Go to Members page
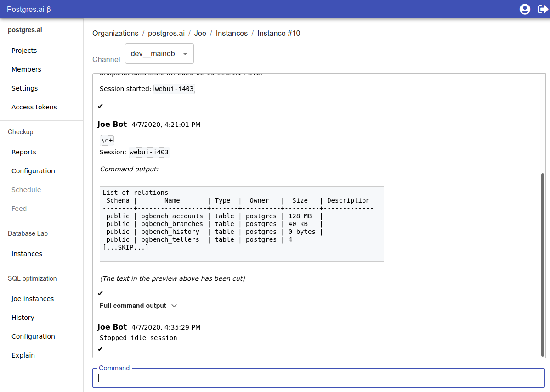 pyautogui.click(x=26, y=69)
